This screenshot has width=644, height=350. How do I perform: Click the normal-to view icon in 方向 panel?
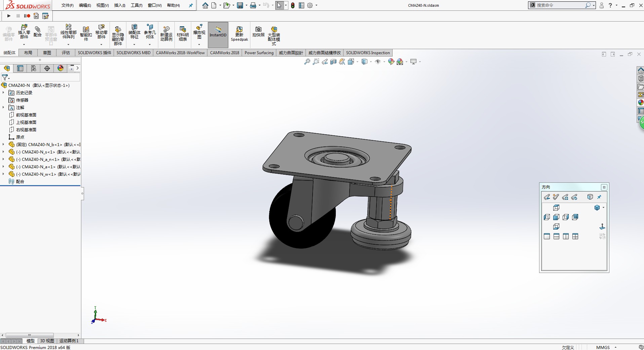(602, 227)
